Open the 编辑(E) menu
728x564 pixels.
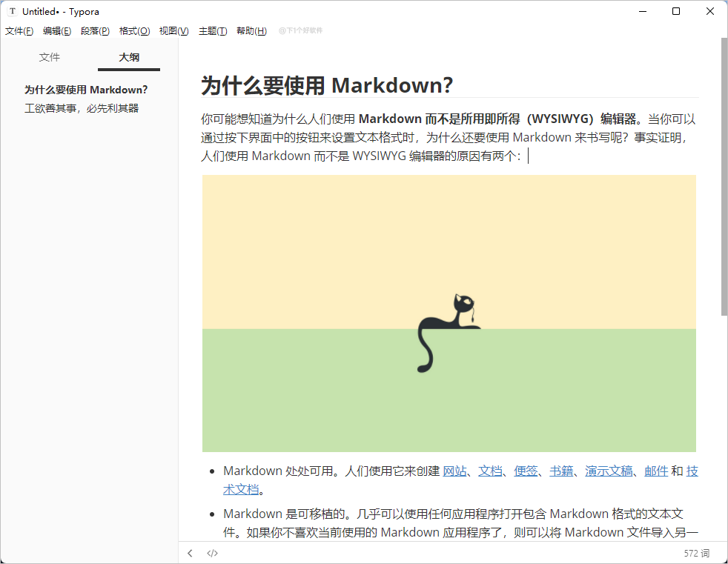pos(57,30)
